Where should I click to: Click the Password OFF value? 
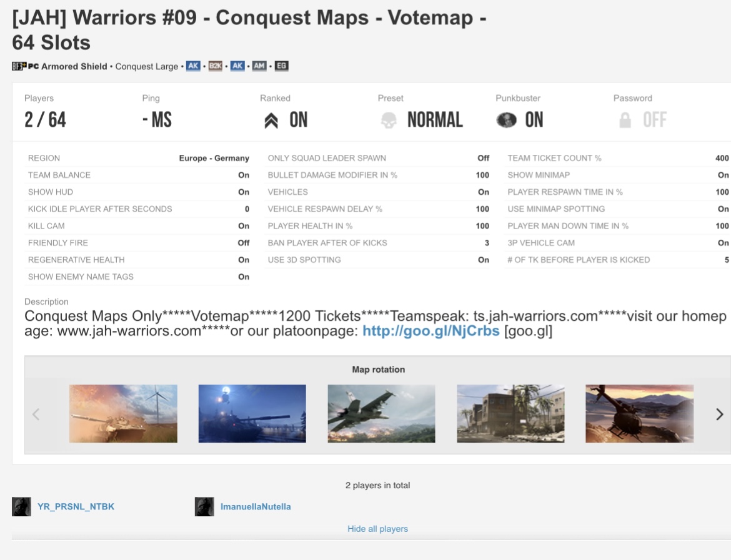tap(655, 120)
